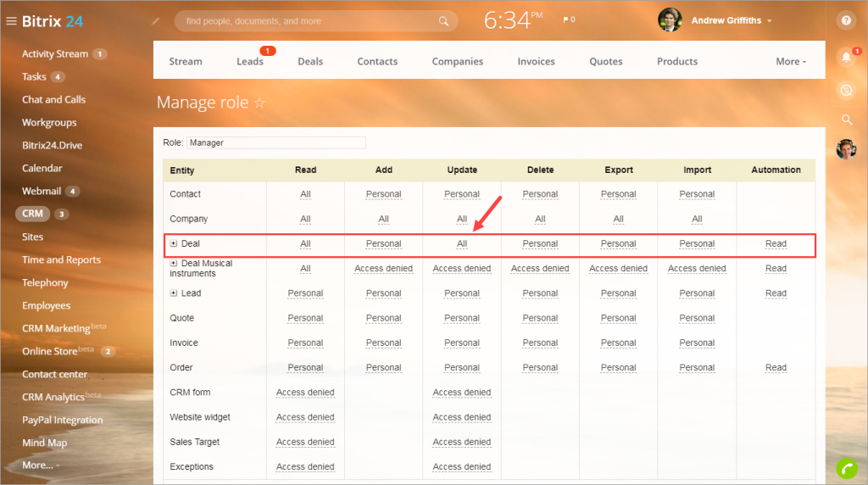Open CRM Analytics beta
Viewport: 868px width, 485px height.
click(61, 397)
